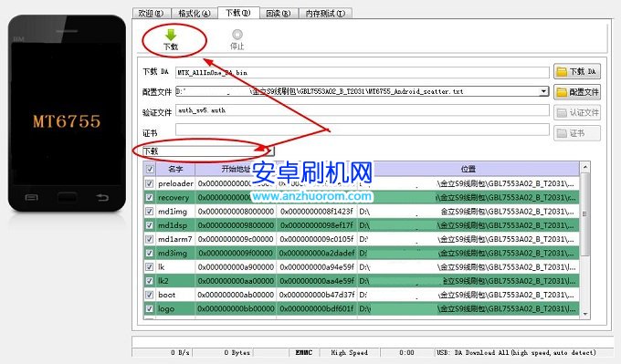Open the 回读 tab
The height and width of the screenshot is (364, 621).
point(279,13)
